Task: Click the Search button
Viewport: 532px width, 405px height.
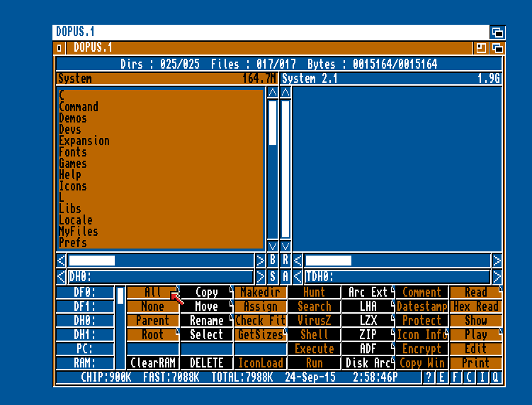Action: point(315,307)
